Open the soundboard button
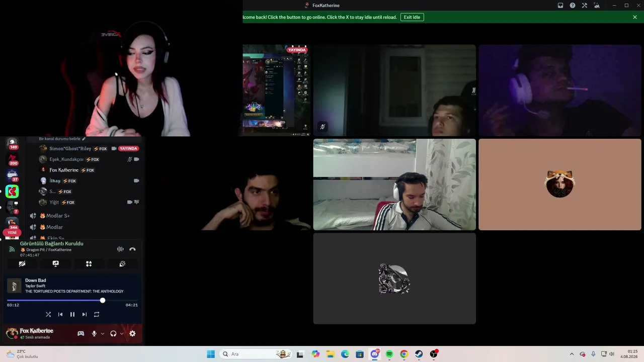 pos(122,263)
